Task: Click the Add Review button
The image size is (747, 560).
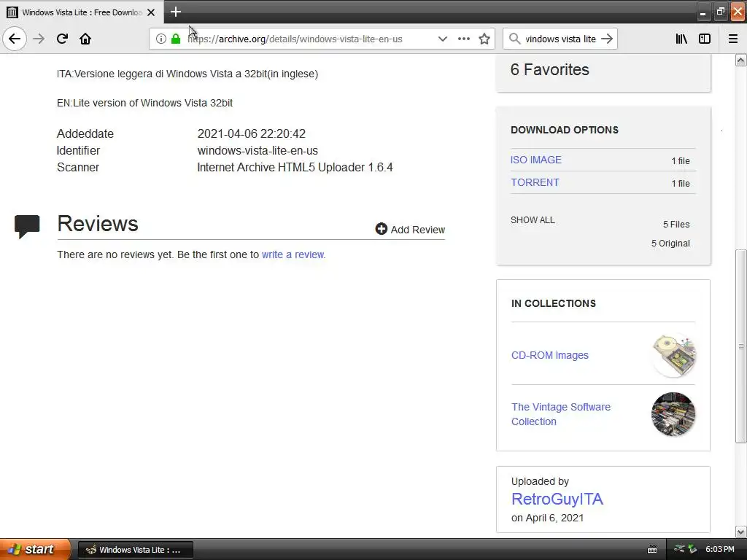Action: tap(410, 230)
